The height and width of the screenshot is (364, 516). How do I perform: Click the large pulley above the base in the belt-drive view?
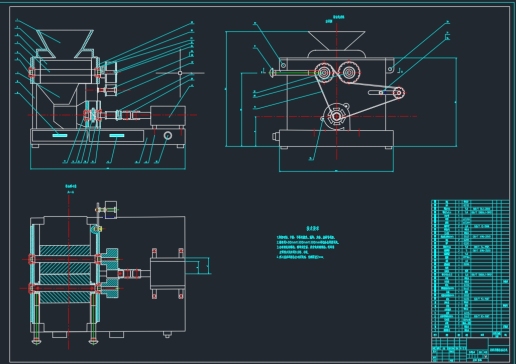(x=336, y=116)
